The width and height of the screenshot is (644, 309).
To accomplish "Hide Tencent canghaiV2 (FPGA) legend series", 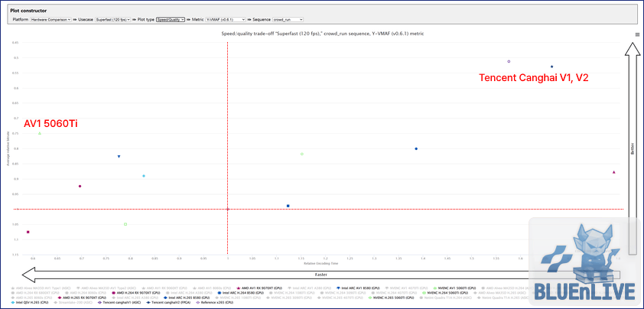I will [x=168, y=302].
